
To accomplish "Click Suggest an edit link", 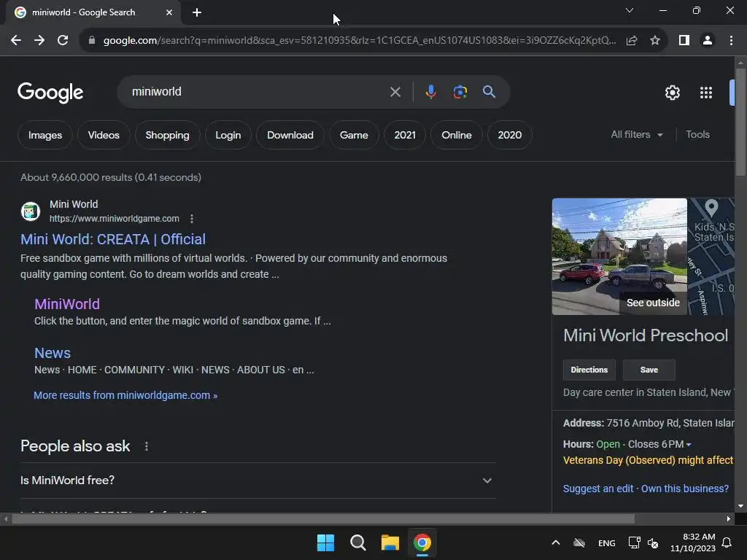I will tap(598, 489).
